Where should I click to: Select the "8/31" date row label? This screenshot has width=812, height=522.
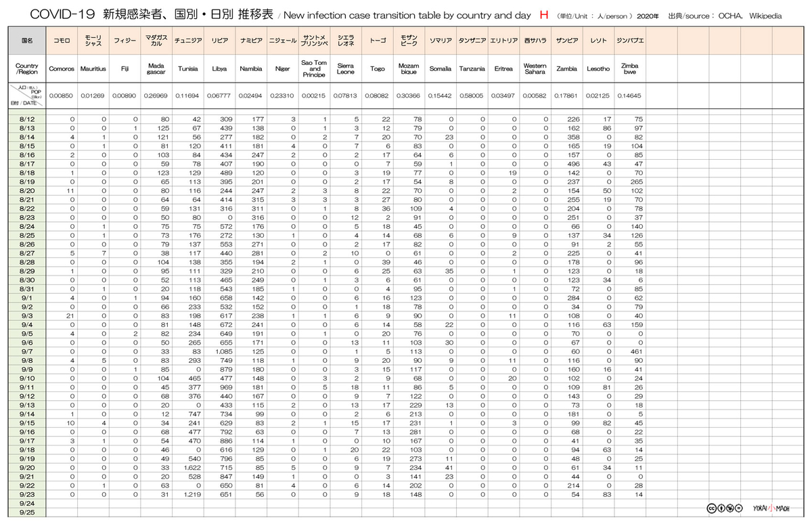pos(27,288)
